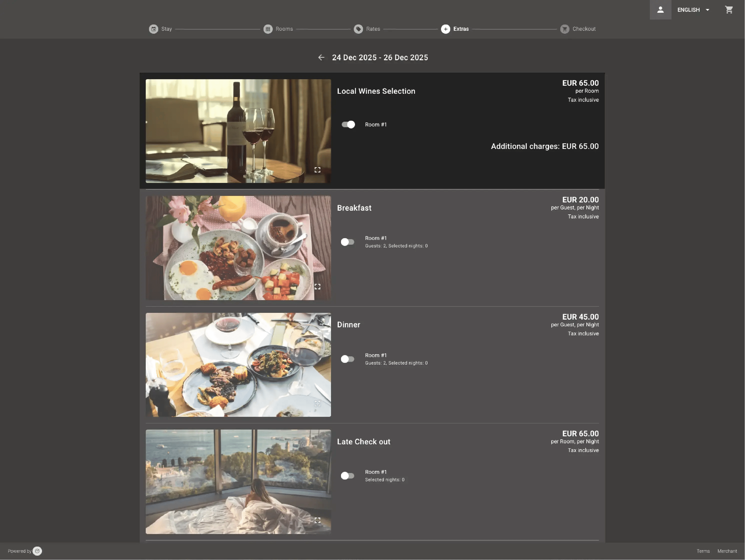745x560 pixels.
Task: Expand the Late Check out image fullscreen
Action: [317, 520]
